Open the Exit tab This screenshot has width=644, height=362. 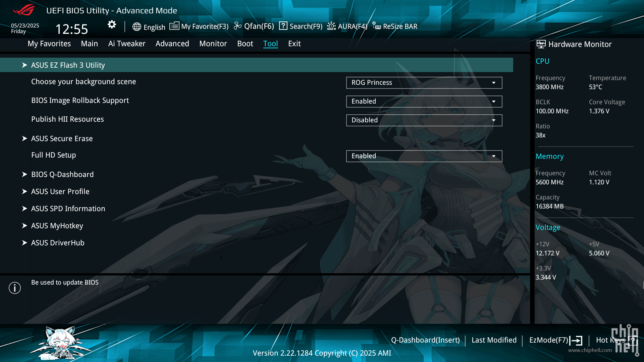pyautogui.click(x=294, y=44)
